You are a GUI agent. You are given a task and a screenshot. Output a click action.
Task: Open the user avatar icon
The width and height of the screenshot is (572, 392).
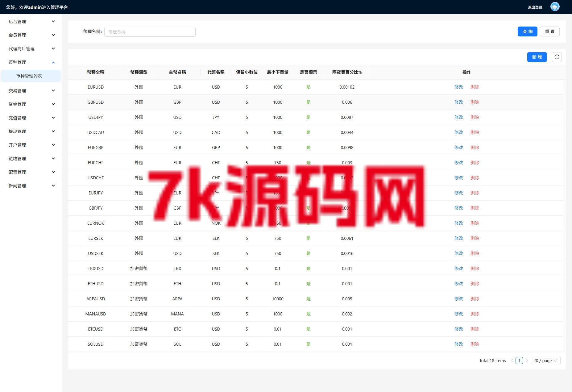click(555, 7)
